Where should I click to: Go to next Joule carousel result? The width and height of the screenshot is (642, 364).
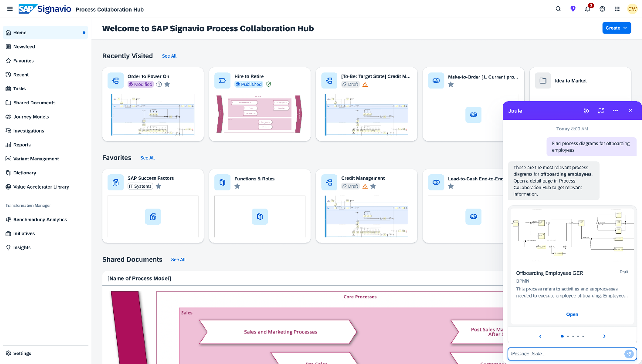pyautogui.click(x=604, y=336)
